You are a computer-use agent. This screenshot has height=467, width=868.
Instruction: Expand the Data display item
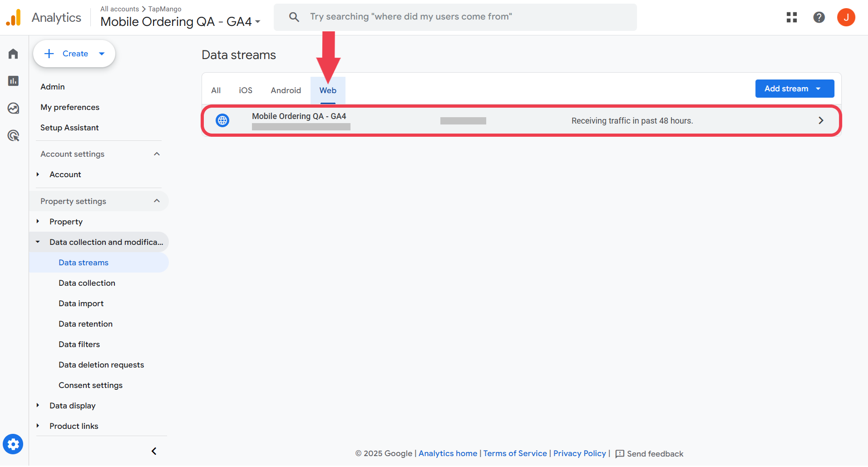(x=38, y=406)
